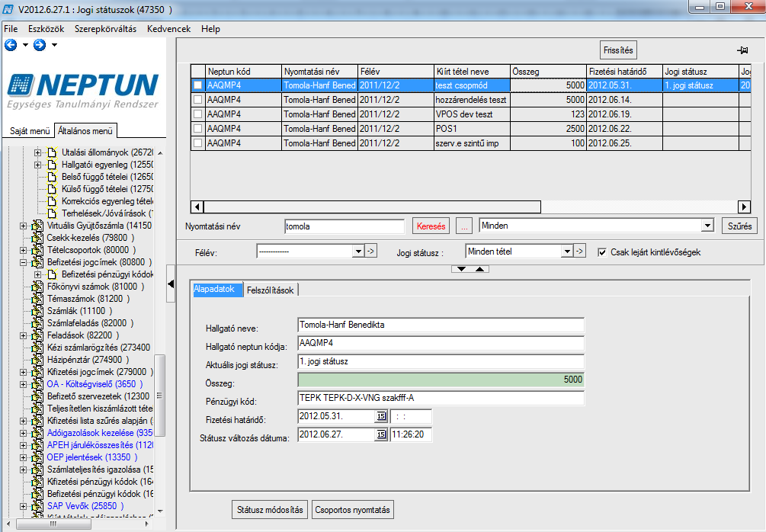The image size is (766, 532).
Task: Click the Belső függő tételei page icon
Action: click(x=52, y=177)
